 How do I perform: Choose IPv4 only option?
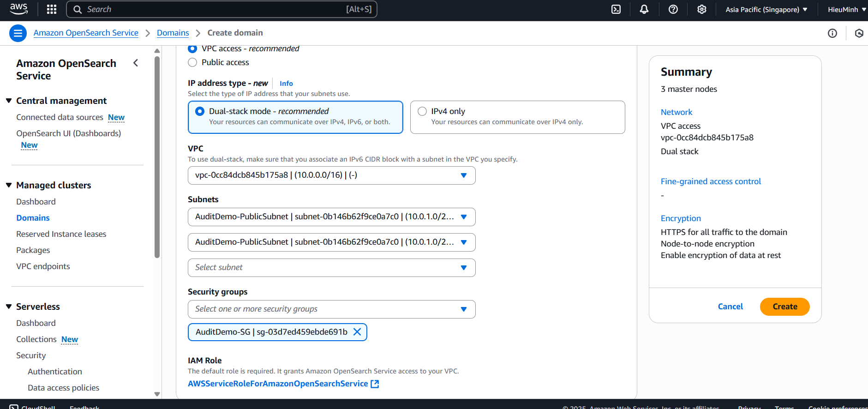coord(517,117)
